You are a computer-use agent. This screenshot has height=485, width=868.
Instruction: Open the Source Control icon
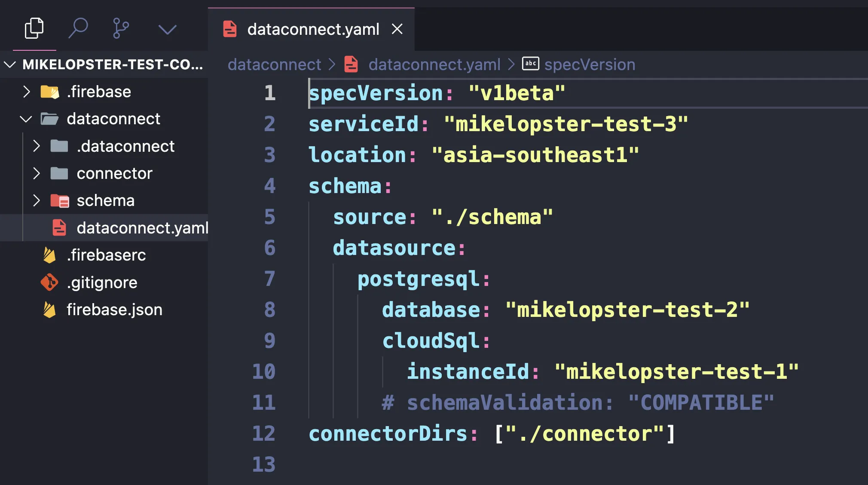(x=121, y=28)
